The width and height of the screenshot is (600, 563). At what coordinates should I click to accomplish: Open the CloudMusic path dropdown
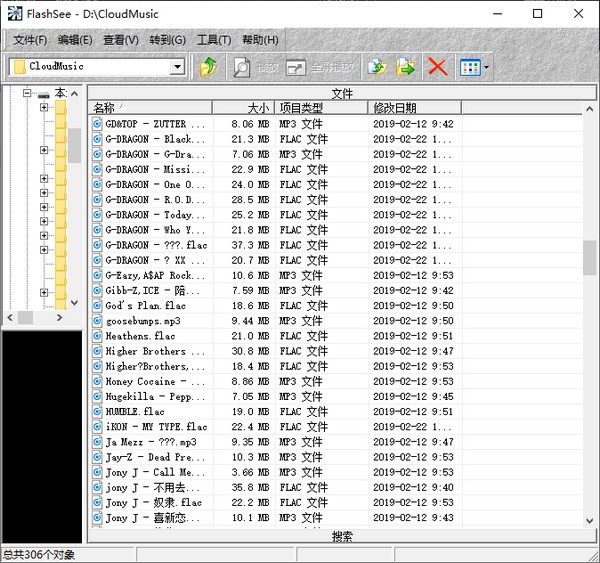(177, 67)
